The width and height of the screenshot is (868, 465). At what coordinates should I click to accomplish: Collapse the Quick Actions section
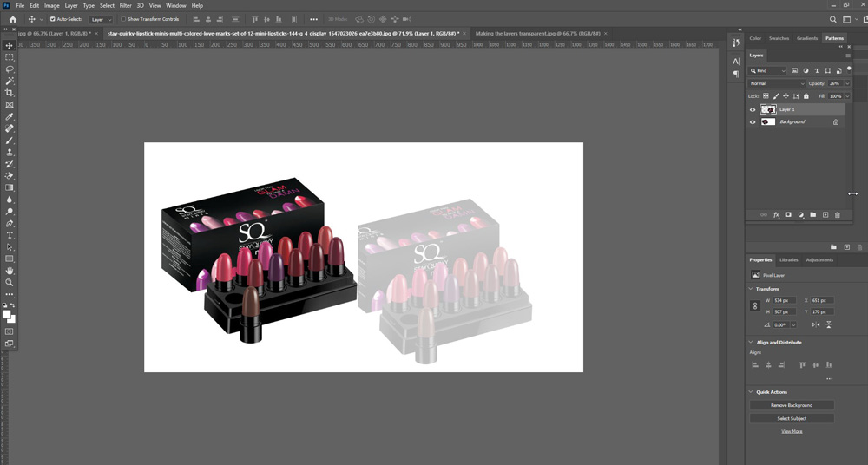click(x=751, y=392)
